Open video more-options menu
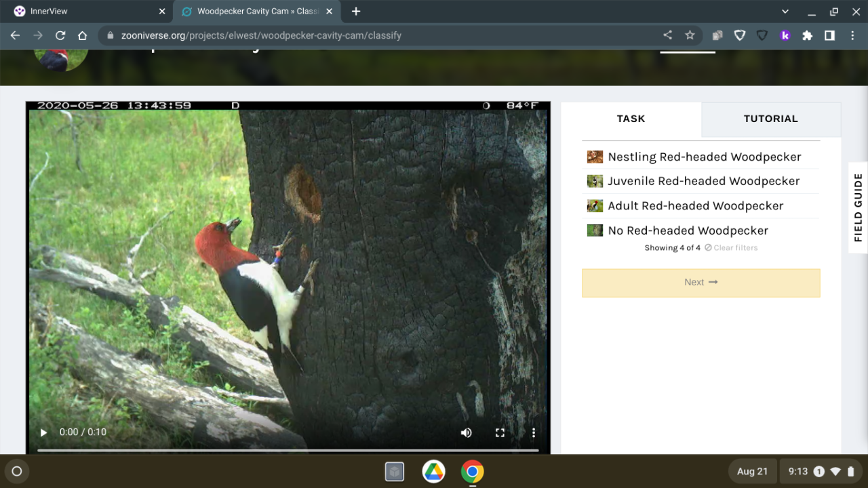The height and width of the screenshot is (488, 868). point(534,432)
